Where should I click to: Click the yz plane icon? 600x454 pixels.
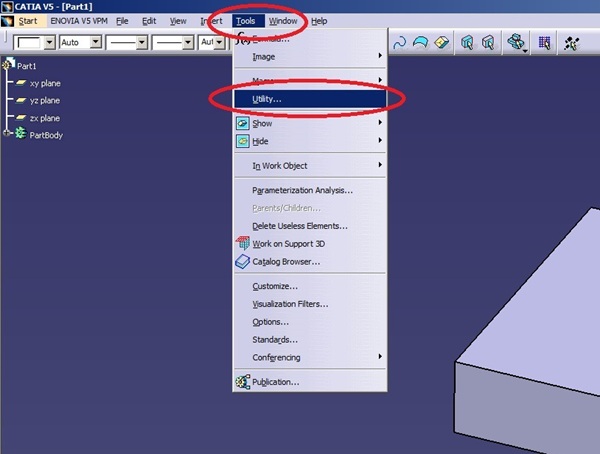coord(21,100)
